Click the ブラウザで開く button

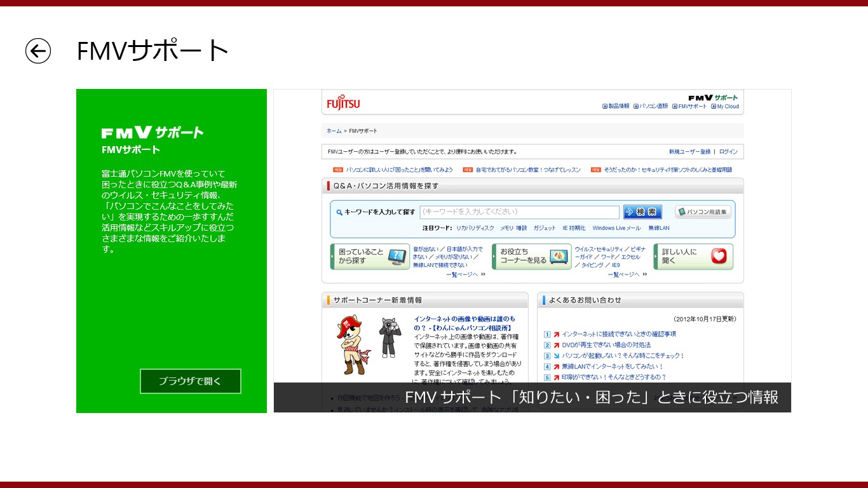191,381
